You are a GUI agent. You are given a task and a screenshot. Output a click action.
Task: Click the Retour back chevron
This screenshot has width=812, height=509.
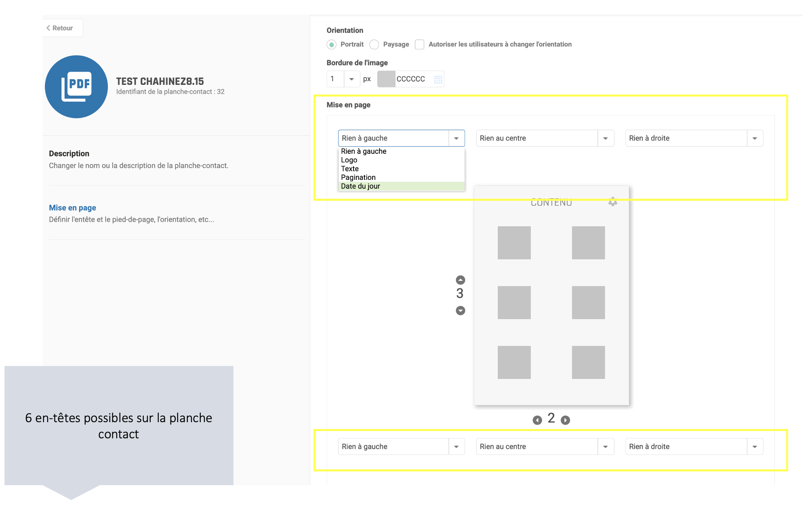pyautogui.click(x=48, y=28)
